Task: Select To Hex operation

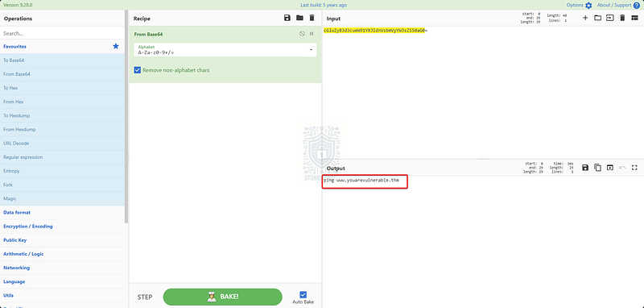Action: 63,88
